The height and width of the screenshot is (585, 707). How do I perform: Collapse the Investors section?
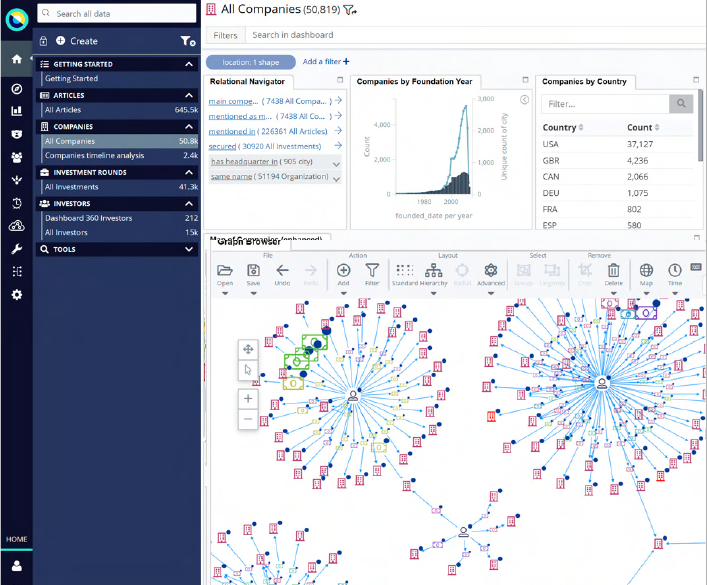tap(189, 203)
